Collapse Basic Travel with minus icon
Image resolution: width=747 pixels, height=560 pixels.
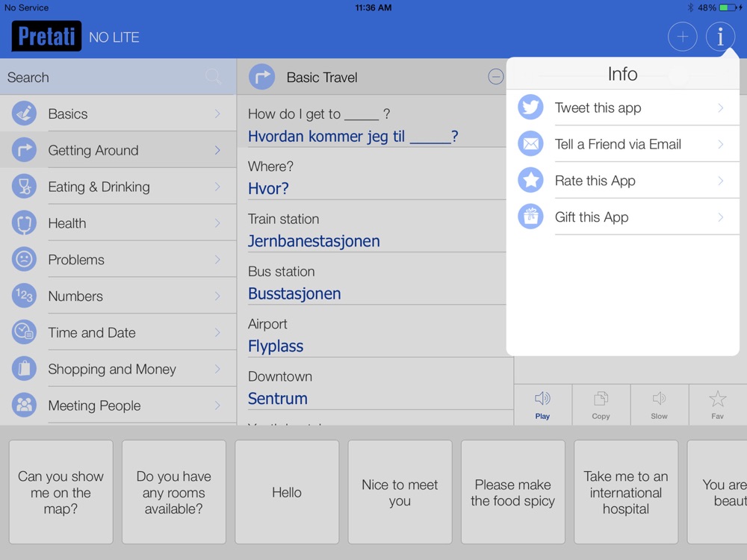(495, 77)
